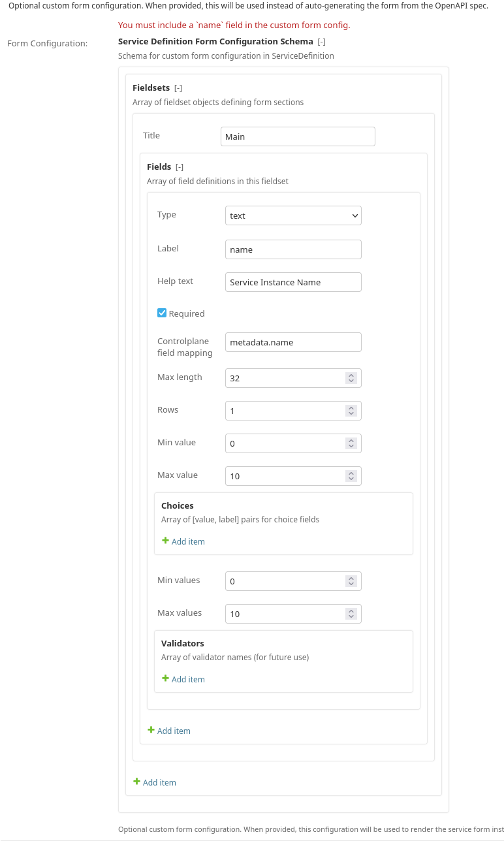Screen dimensions: 504x858
Task: Click the Max value number field
Action: (284, 476)
